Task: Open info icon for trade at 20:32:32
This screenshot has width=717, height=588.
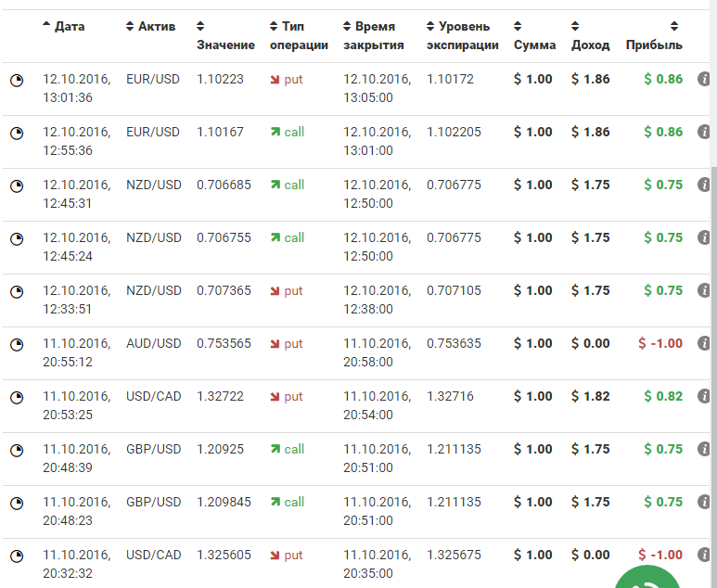Action: click(704, 555)
